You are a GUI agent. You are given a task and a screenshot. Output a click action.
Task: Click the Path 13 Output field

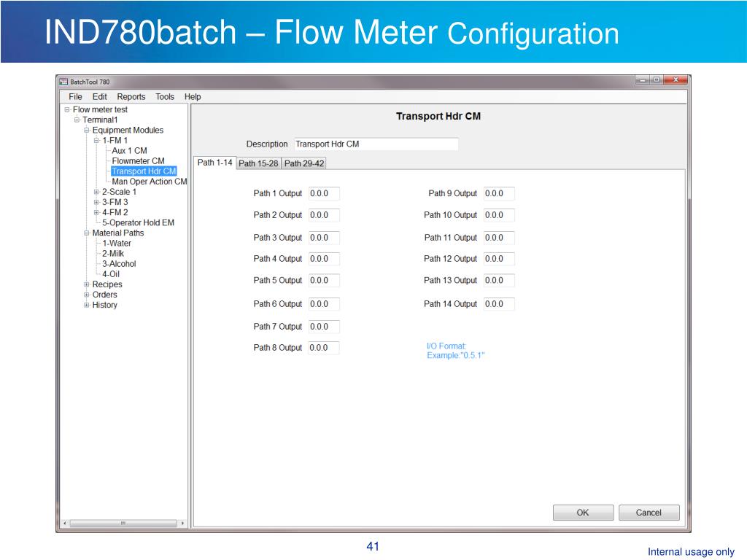(x=499, y=281)
